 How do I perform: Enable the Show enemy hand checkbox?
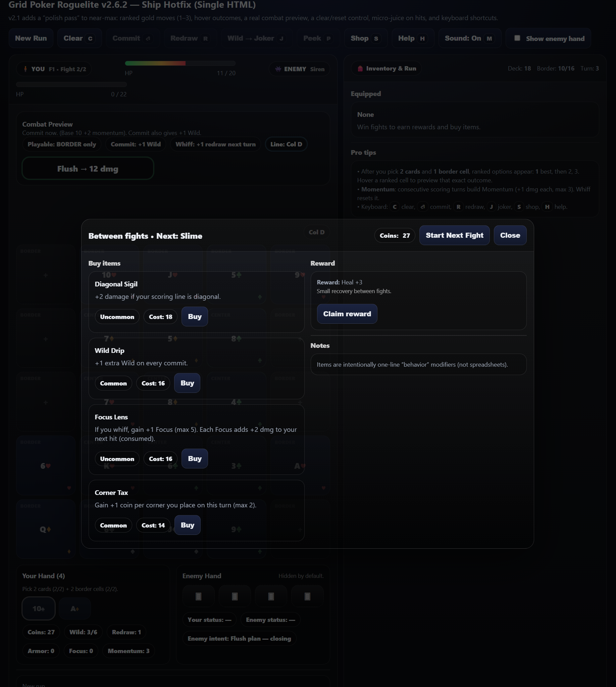[x=517, y=38]
